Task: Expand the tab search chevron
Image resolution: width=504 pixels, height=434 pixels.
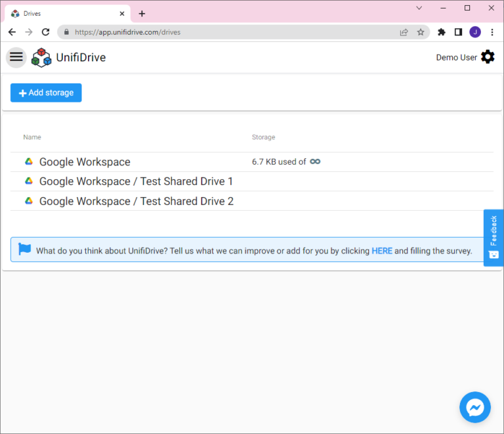Action: [419, 8]
